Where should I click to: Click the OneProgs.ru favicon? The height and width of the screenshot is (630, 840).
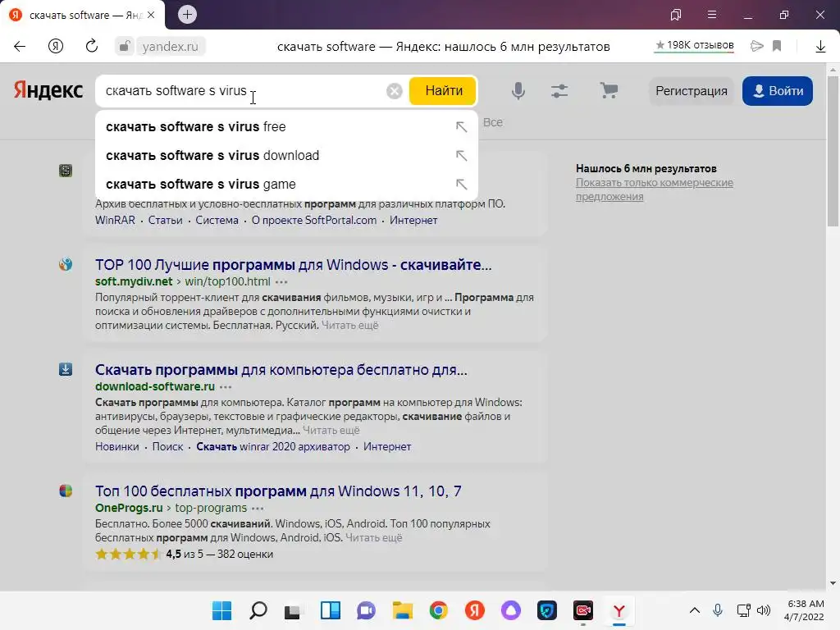click(66, 491)
